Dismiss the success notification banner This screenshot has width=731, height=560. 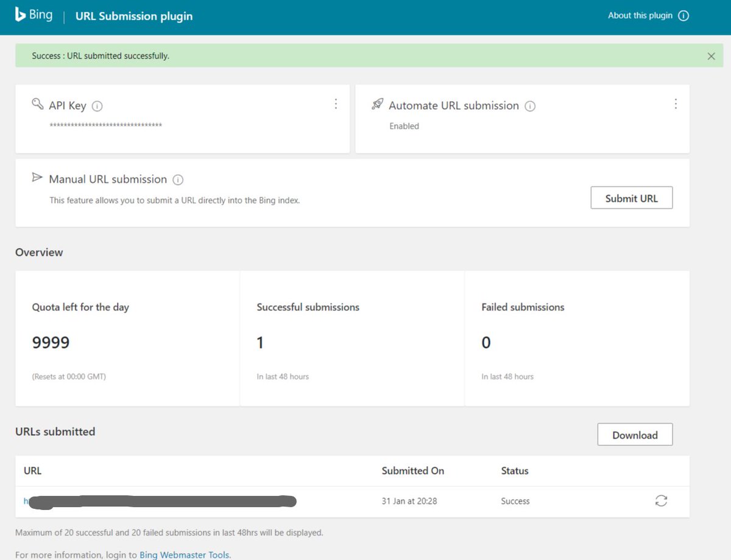(711, 56)
